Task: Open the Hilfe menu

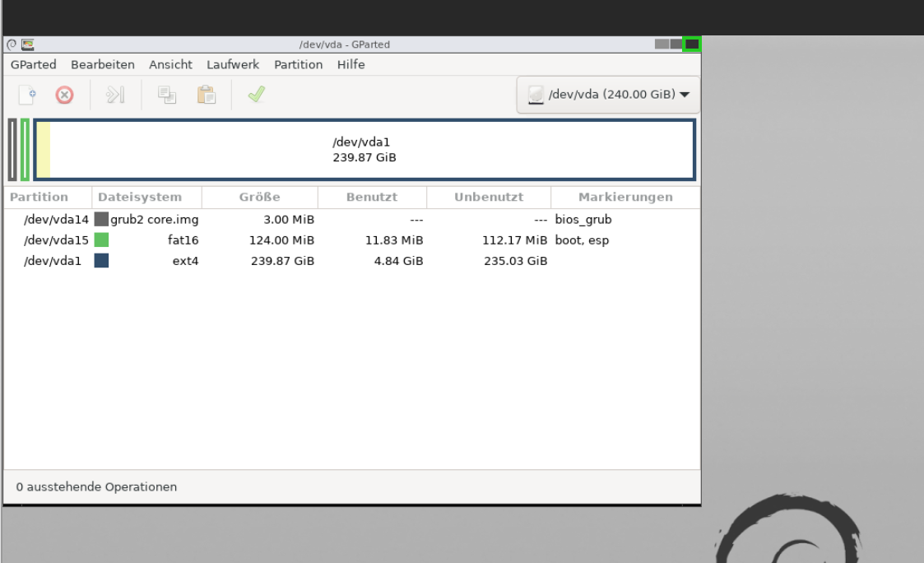Action: point(351,64)
